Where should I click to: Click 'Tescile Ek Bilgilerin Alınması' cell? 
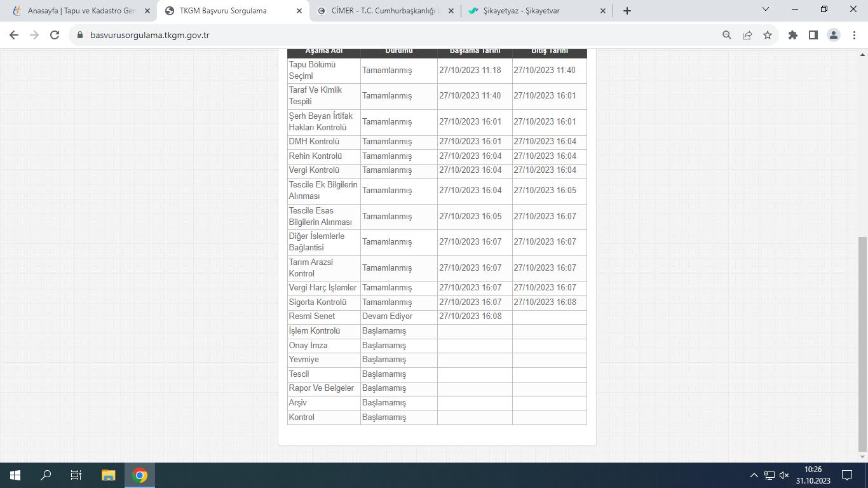323,191
